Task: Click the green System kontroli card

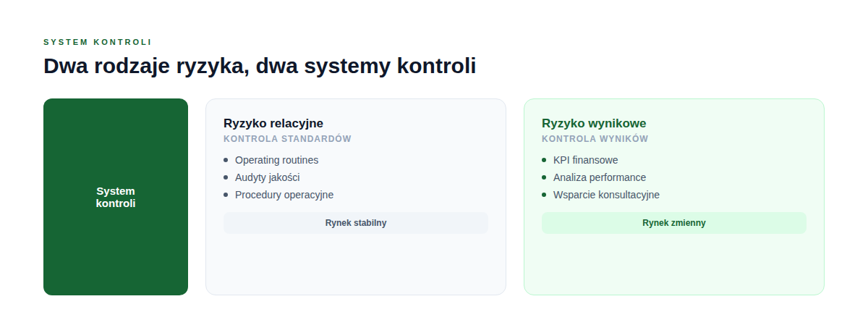Action: click(x=116, y=197)
